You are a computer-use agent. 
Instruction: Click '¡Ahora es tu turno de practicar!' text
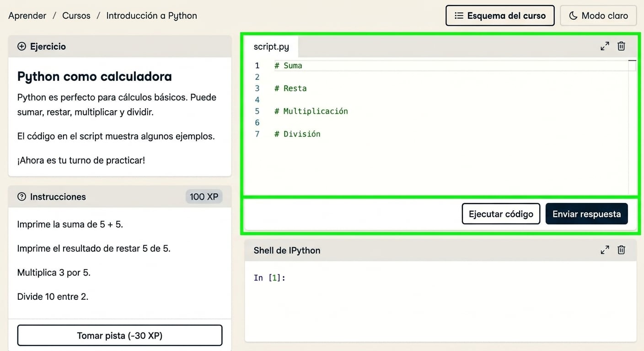(81, 160)
